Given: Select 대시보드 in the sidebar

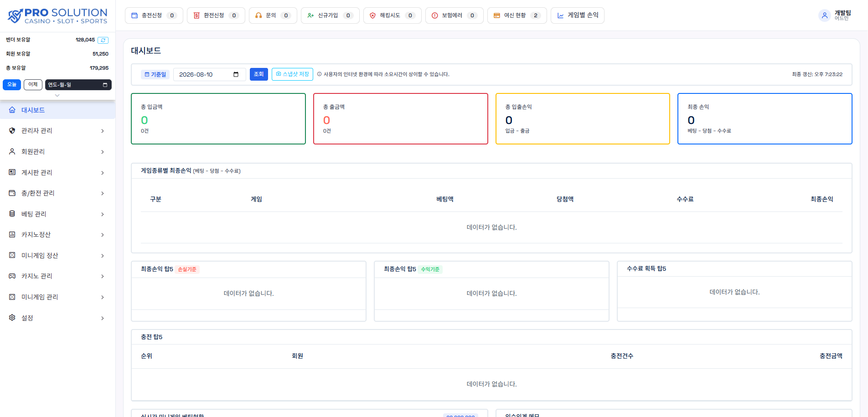Looking at the screenshot, I should (57, 110).
